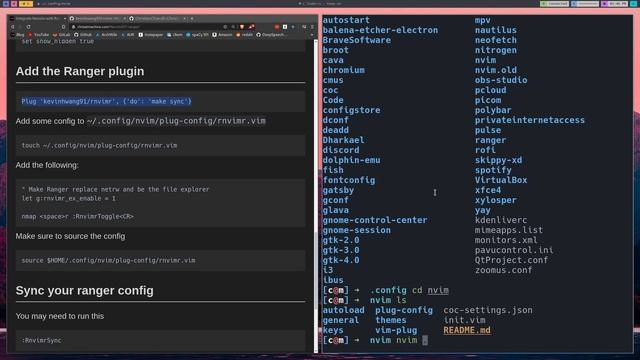
Task: Open the YouTube bookmark
Action: pyautogui.click(x=39, y=35)
